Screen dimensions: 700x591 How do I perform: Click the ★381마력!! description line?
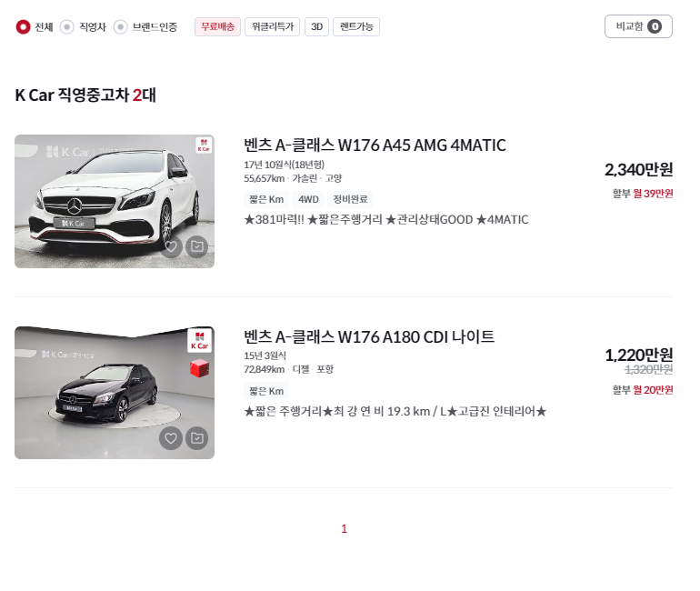pyautogui.click(x=386, y=220)
